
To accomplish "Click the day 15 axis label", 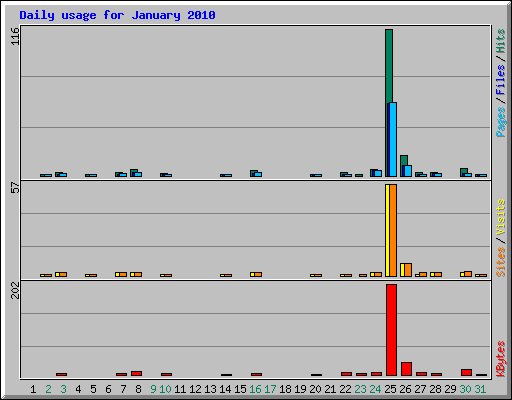I will click(240, 389).
